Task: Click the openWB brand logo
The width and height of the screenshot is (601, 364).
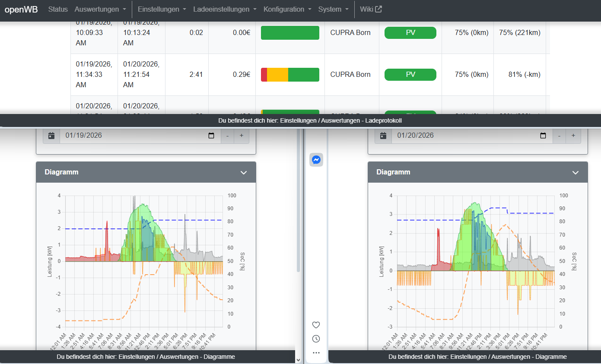Action: point(21,9)
